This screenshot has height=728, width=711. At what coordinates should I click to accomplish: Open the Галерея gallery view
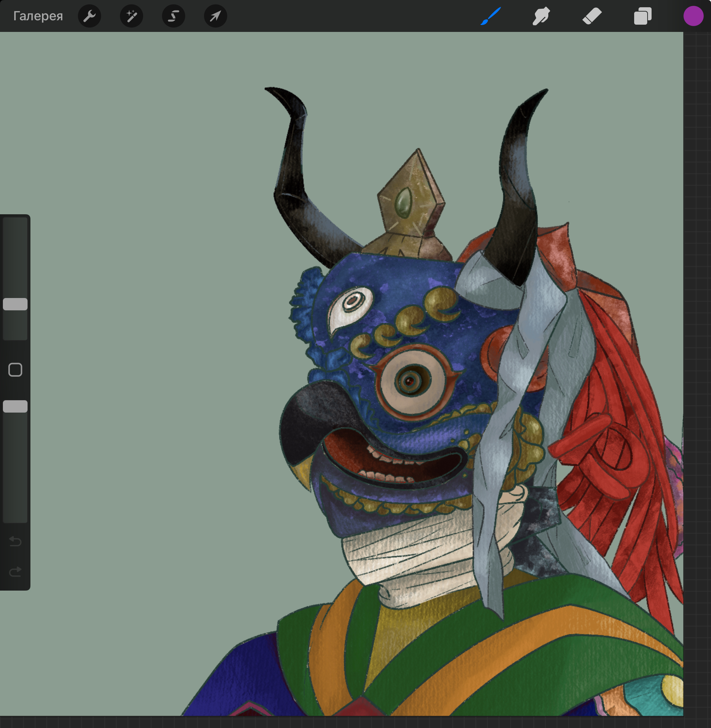(x=38, y=16)
